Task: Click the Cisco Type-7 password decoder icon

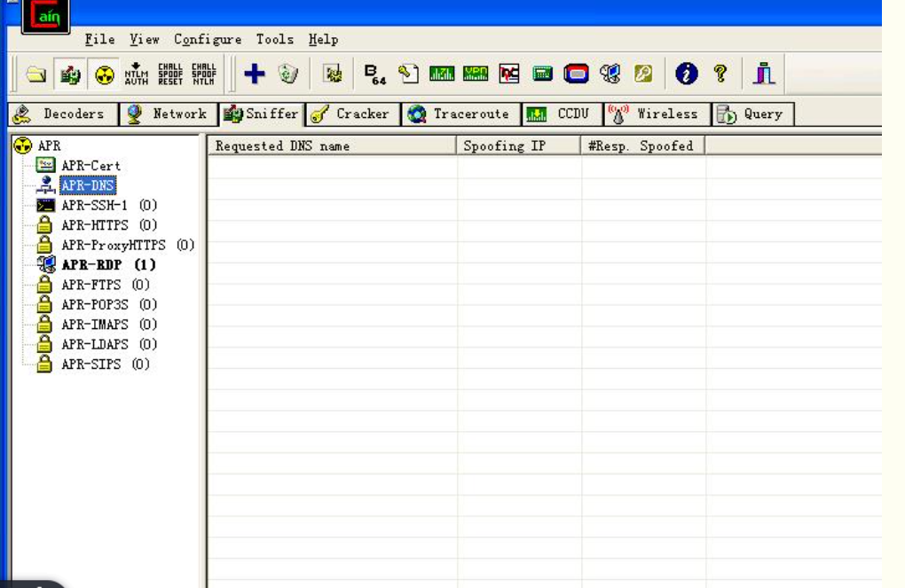Action: (442, 74)
